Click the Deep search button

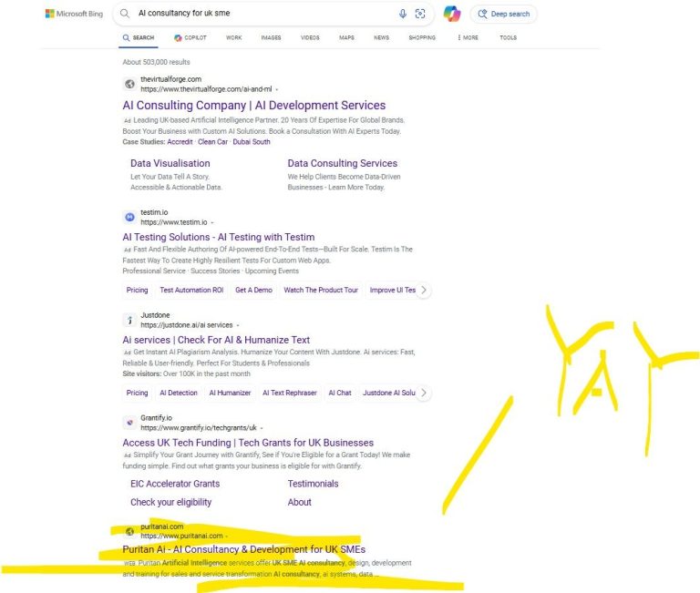tap(503, 14)
